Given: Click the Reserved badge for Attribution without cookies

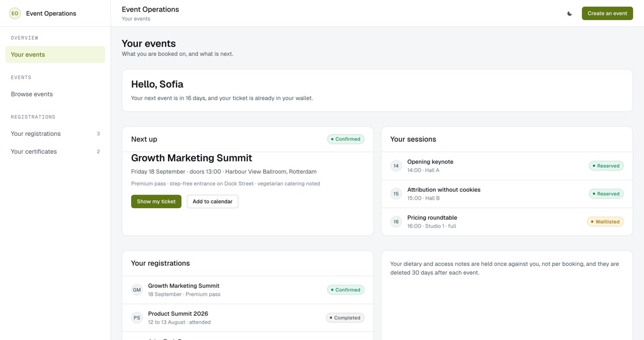Looking at the screenshot, I should (606, 194).
